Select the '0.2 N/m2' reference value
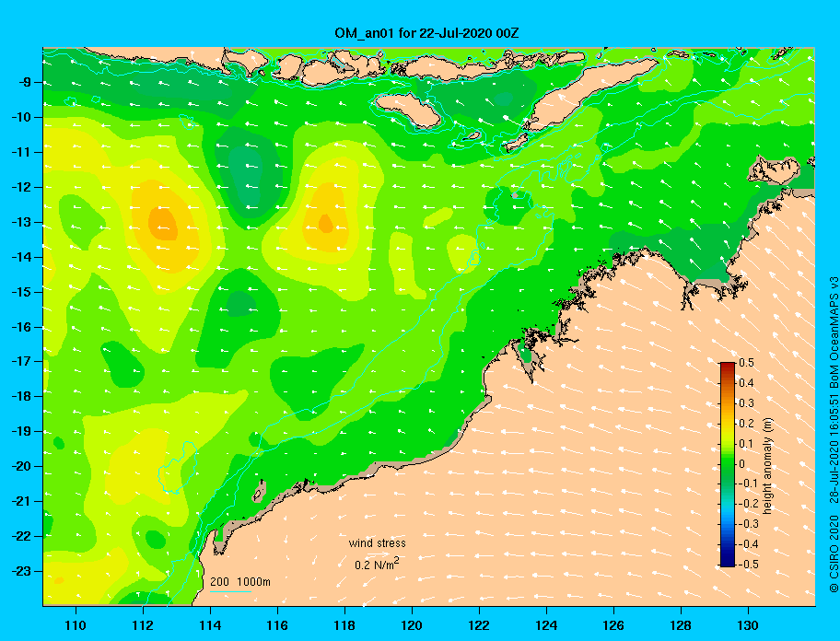Image resolution: width=840 pixels, height=641 pixels. [x=377, y=565]
